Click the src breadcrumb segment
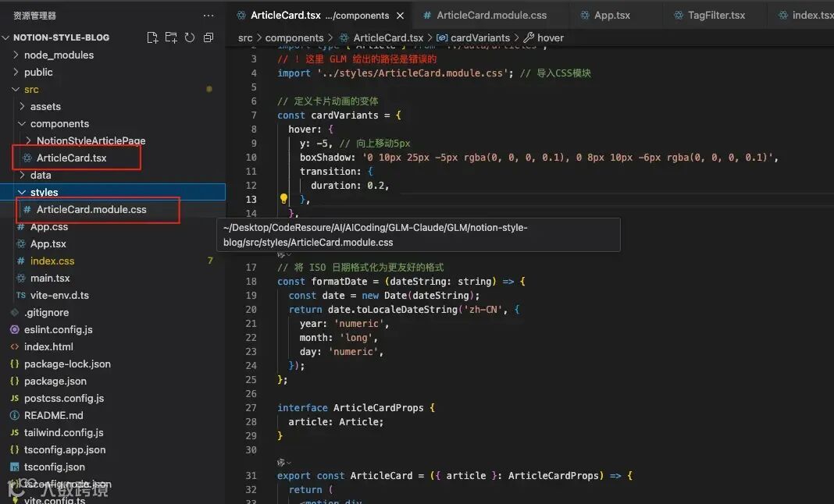The image size is (834, 504). 245,37
